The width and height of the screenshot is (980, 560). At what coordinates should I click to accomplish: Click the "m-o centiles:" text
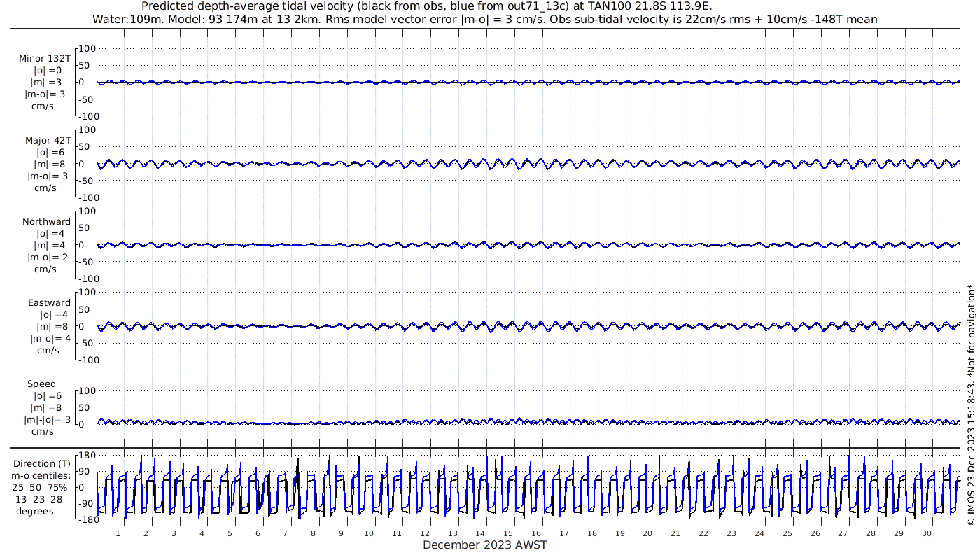(x=41, y=475)
